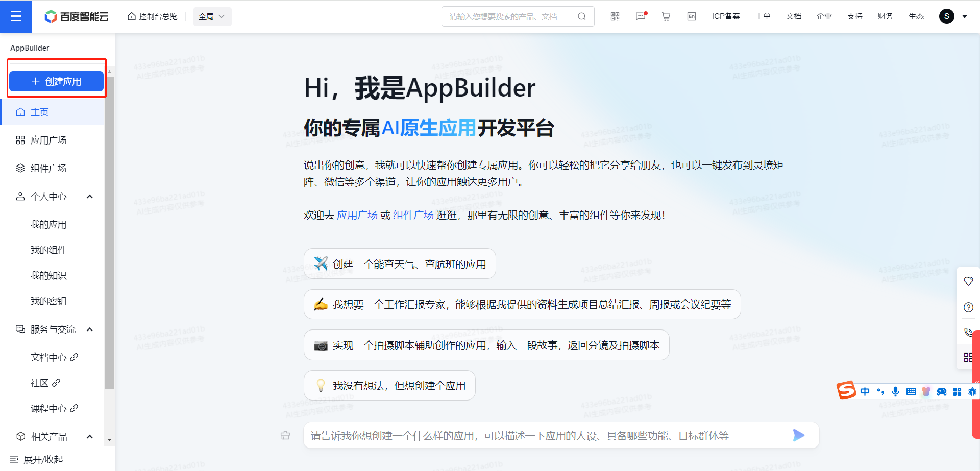This screenshot has height=471, width=980.
Task: Collapse the 相关产品 section
Action: click(90, 437)
